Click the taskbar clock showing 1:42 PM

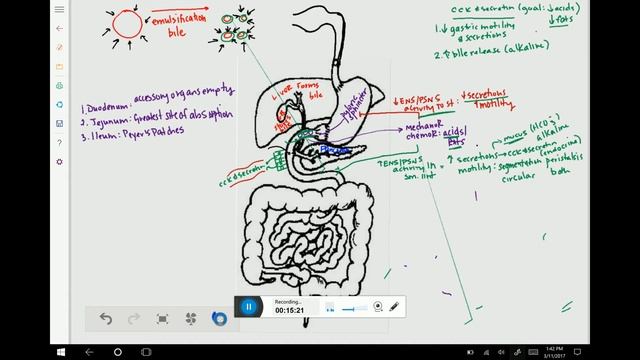coord(553,352)
